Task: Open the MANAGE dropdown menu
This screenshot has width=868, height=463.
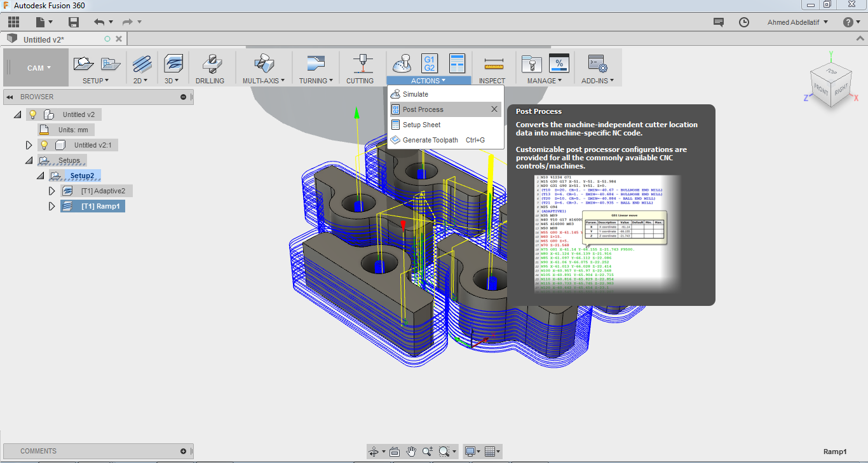Action: [x=545, y=81]
